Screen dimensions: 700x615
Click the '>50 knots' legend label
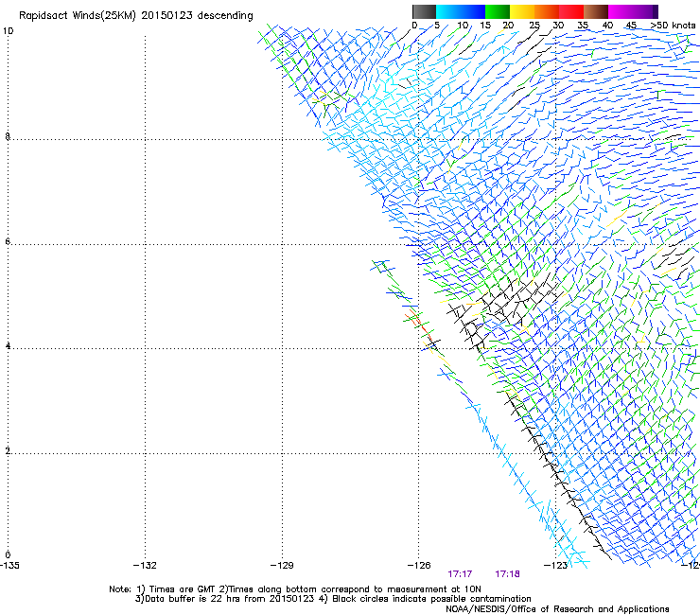(673, 26)
